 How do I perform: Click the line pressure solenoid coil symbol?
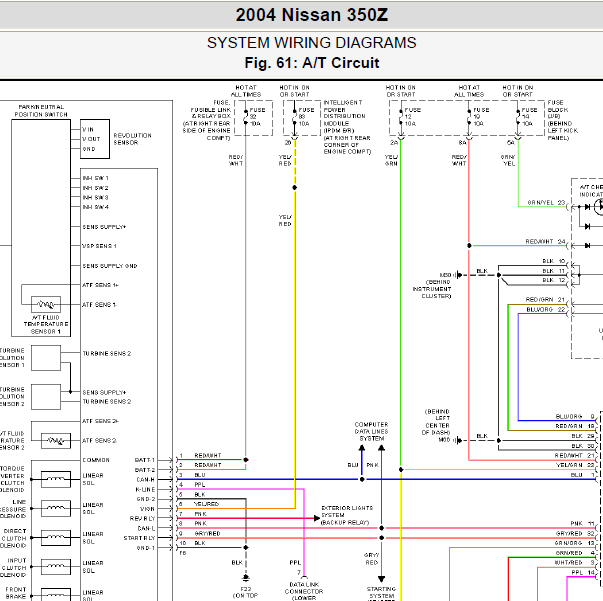pyautogui.click(x=56, y=508)
